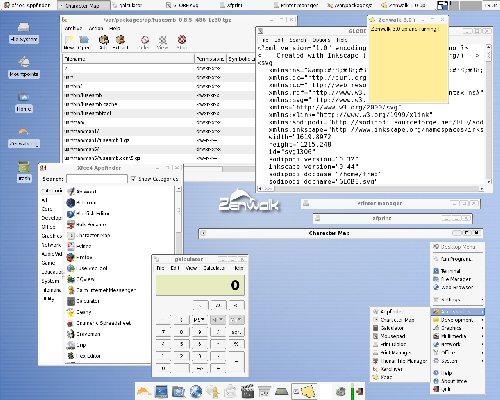Open Action menu in archiver window

point(95,28)
